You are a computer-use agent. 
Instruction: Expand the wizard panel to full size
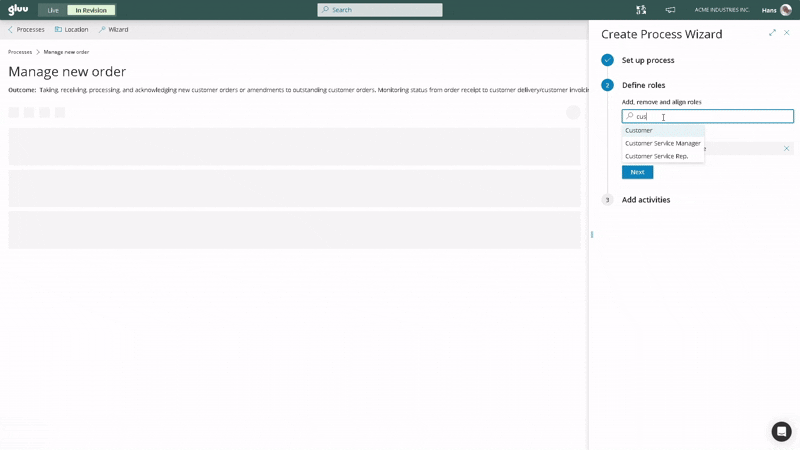point(772,33)
